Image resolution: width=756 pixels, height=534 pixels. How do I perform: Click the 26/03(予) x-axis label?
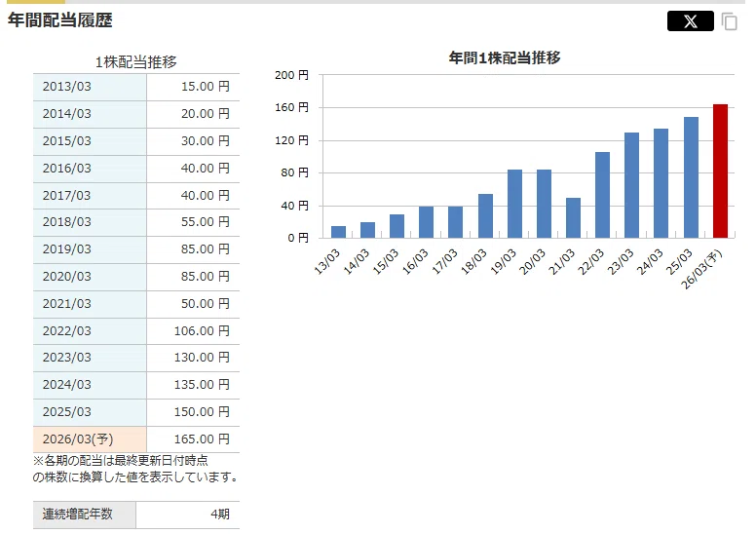pos(701,269)
